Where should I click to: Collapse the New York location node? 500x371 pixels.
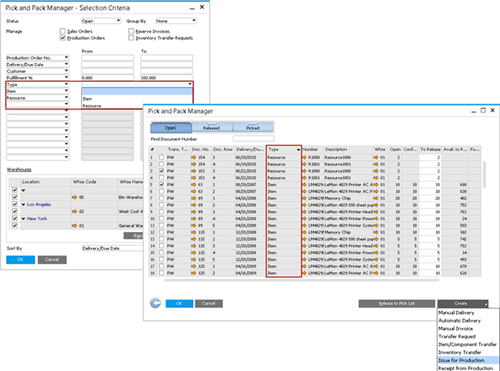point(23,219)
